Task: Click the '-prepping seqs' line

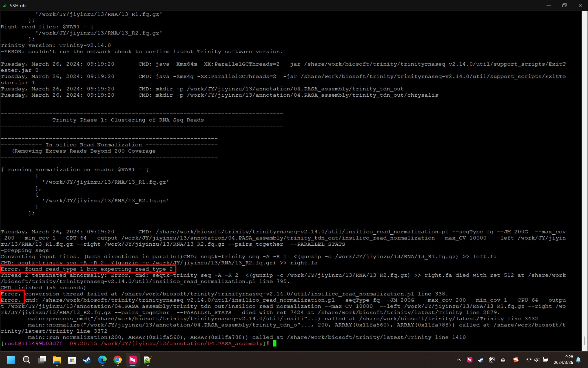Action: pos(25,250)
